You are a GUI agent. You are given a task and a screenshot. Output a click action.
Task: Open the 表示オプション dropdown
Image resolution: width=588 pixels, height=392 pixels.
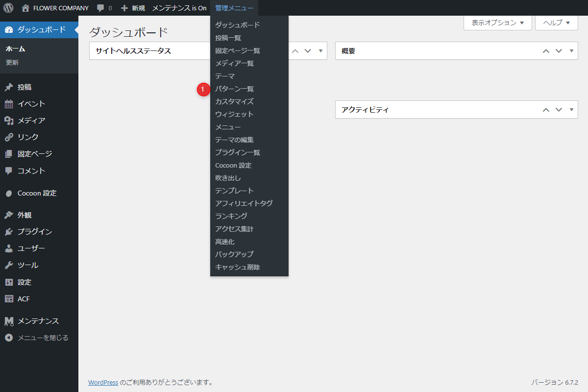(498, 23)
